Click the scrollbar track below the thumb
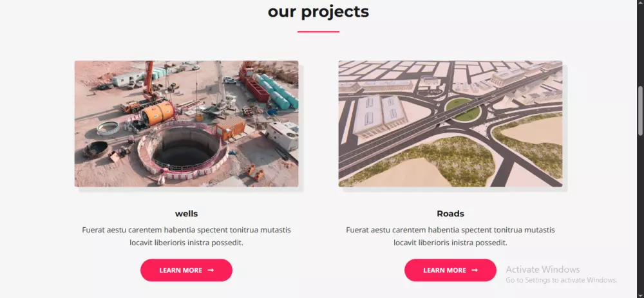This screenshot has height=298, width=644. tap(640, 214)
